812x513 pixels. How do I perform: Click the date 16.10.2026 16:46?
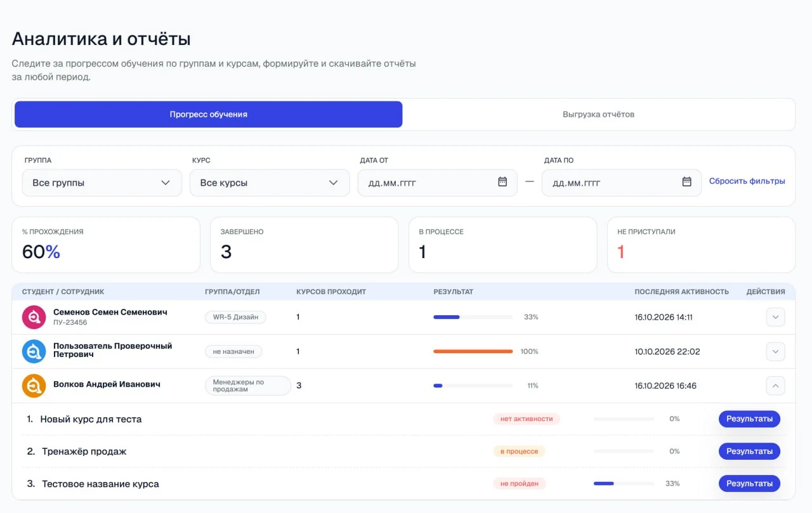665,386
